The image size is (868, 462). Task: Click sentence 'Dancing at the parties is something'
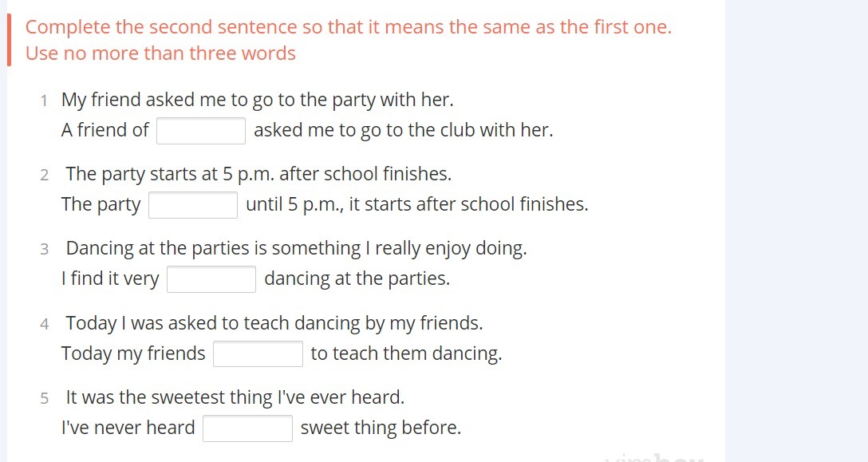pyautogui.click(x=296, y=249)
